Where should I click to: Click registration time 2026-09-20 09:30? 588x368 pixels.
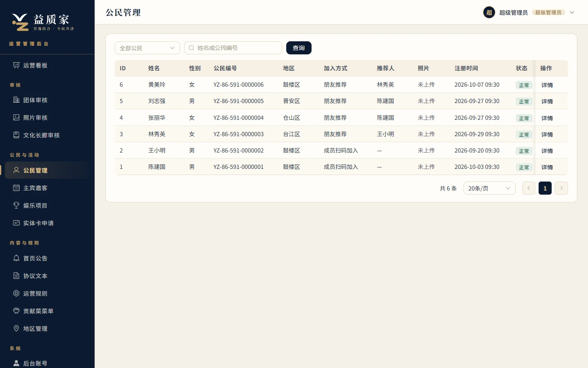[477, 150]
